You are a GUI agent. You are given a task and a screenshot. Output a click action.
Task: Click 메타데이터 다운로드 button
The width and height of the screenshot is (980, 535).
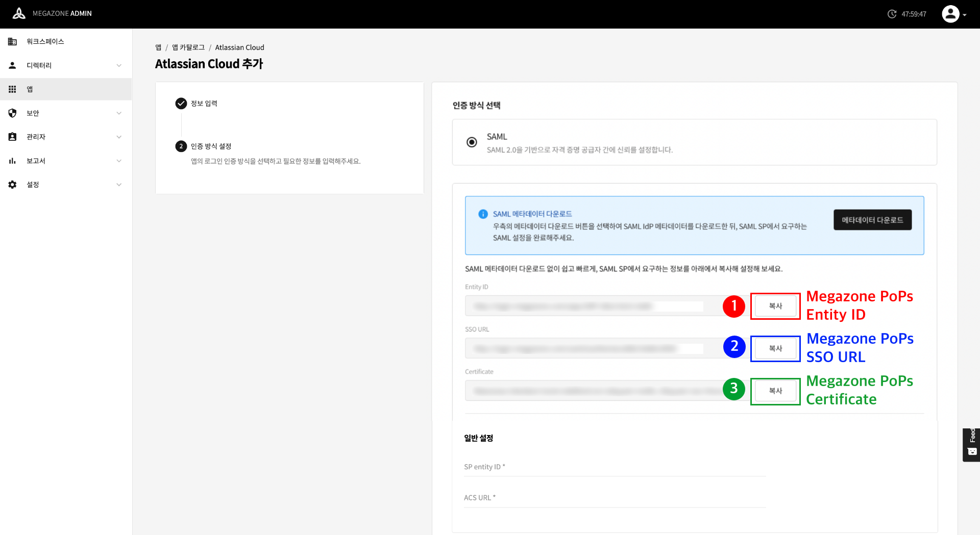click(x=872, y=220)
